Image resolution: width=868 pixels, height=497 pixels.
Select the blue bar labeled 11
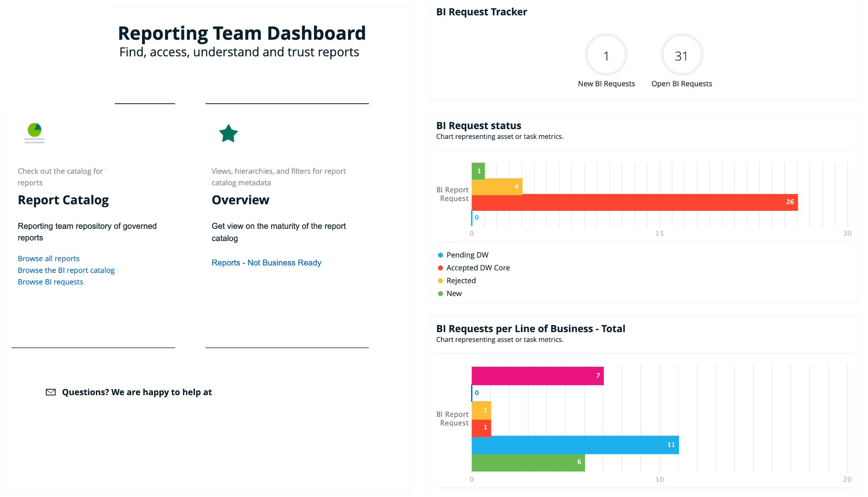[575, 445]
